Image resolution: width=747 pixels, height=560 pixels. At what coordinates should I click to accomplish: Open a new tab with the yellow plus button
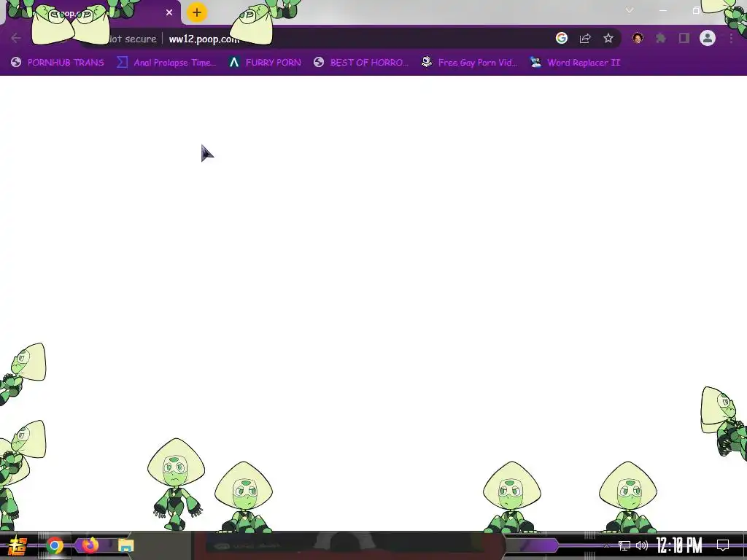click(197, 12)
